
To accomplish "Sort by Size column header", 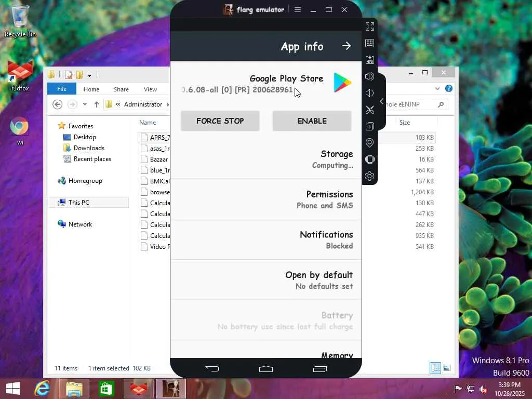I will [404, 123].
